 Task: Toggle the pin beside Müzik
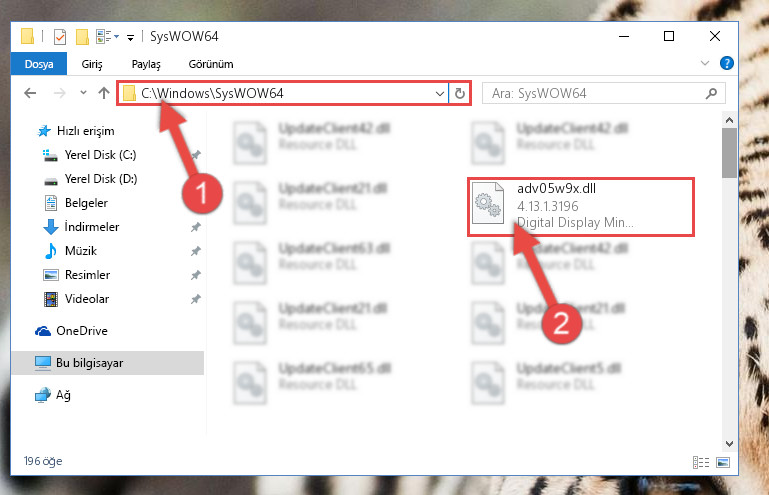196,251
